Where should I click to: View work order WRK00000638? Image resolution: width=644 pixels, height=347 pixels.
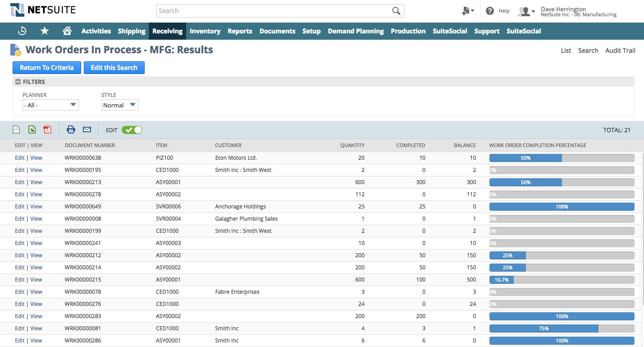(36, 158)
